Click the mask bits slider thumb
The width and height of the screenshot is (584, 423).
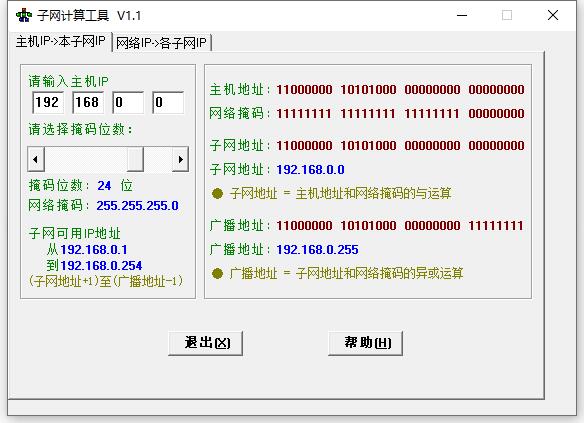coord(135,159)
